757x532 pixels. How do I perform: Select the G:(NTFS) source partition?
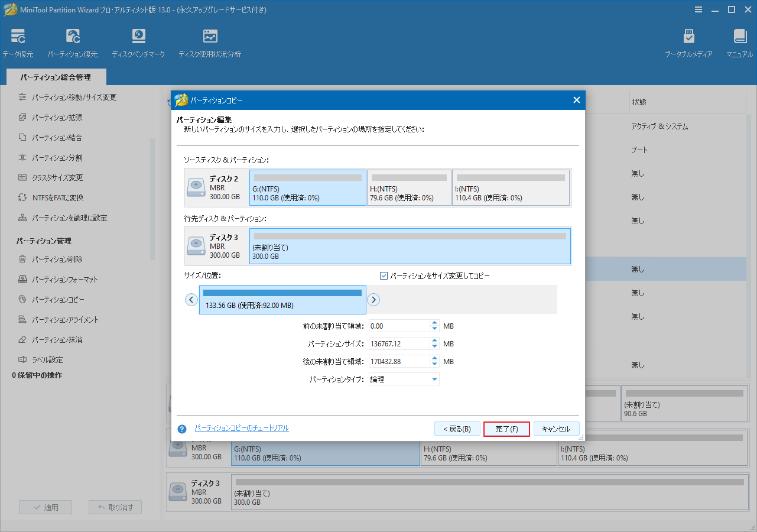point(307,187)
